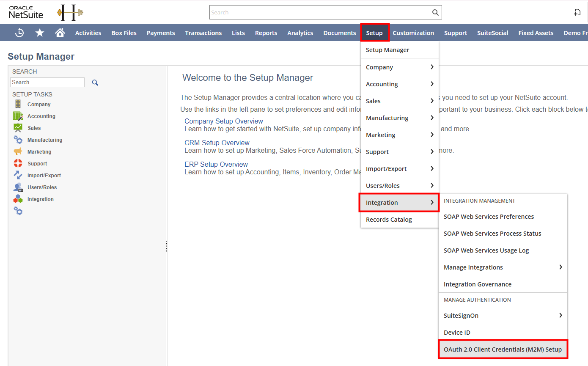
Task: Expand the Manage Integrations submenu
Action: tap(561, 267)
